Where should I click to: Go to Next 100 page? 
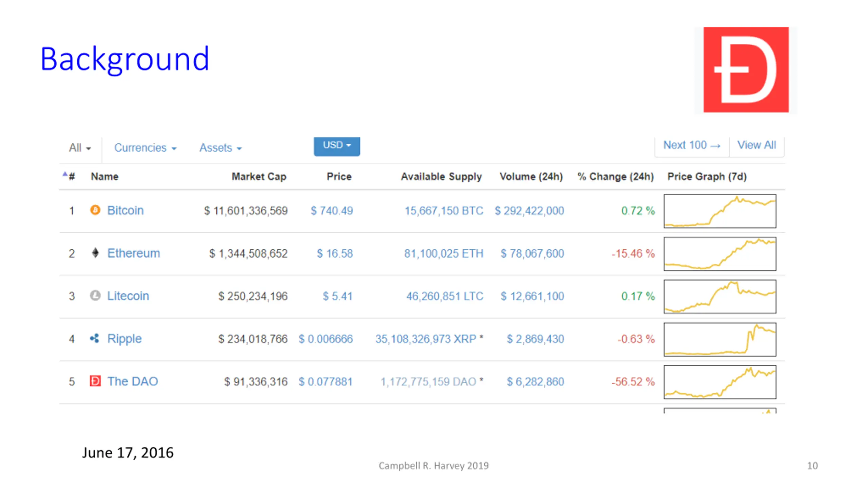[692, 146]
